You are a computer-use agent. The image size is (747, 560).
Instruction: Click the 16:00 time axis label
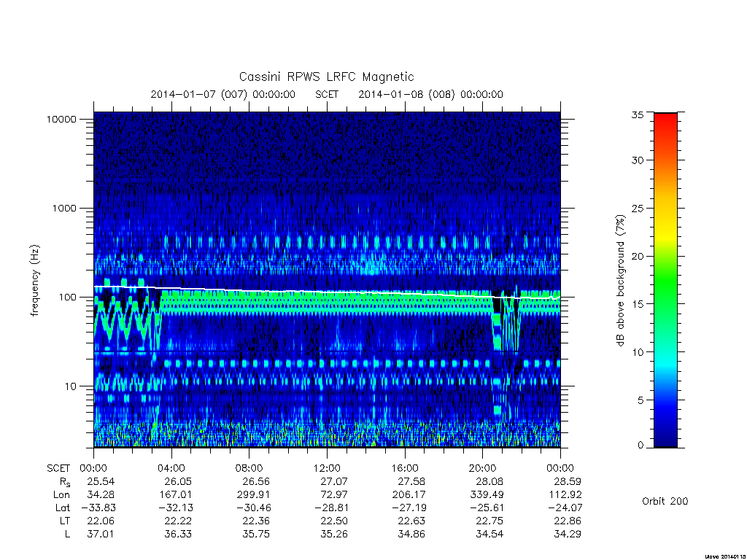pos(405,469)
